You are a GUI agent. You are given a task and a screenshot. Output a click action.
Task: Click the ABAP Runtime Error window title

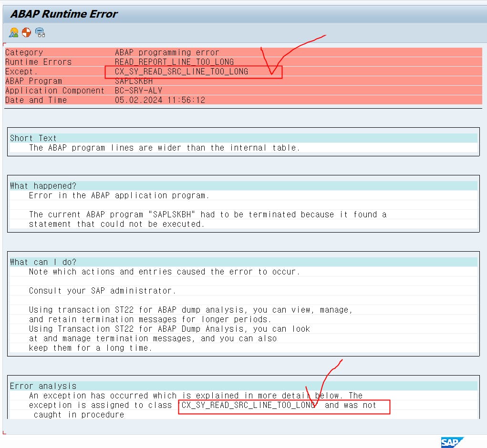(64, 14)
